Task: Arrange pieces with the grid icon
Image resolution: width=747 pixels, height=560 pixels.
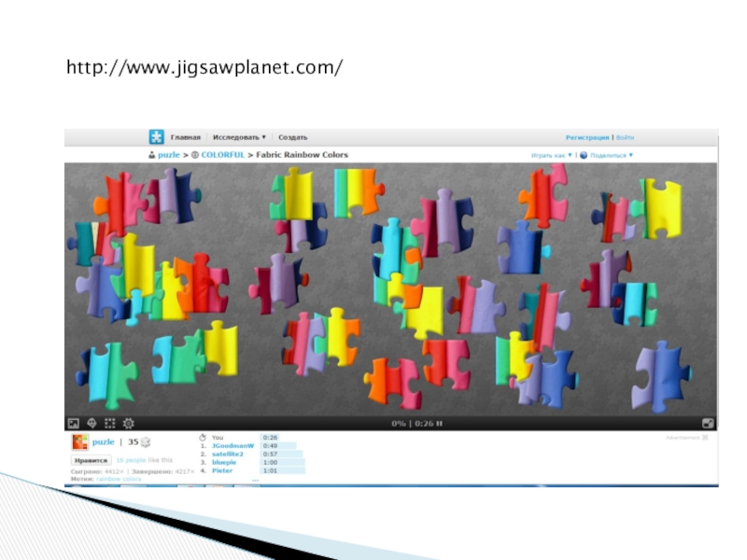Action: click(x=110, y=423)
